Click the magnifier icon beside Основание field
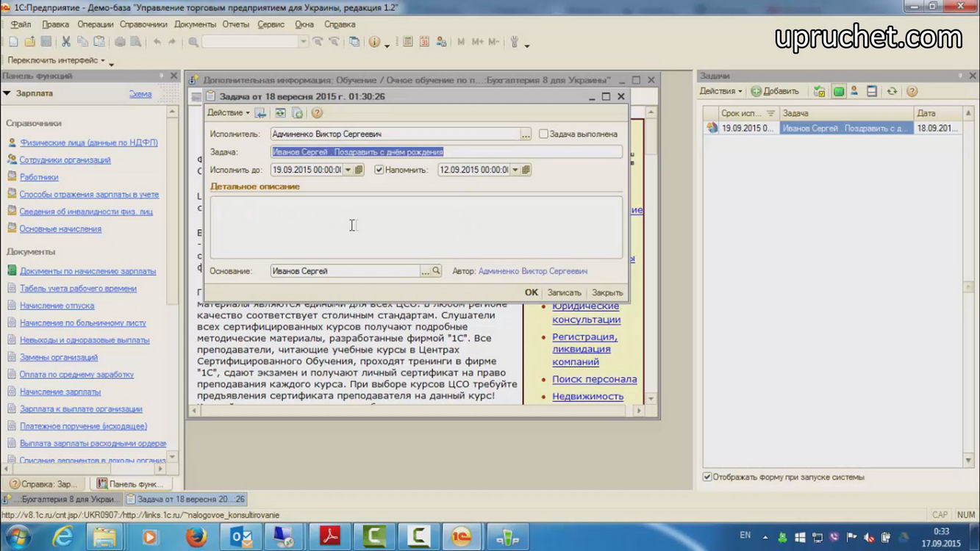 [x=436, y=271]
